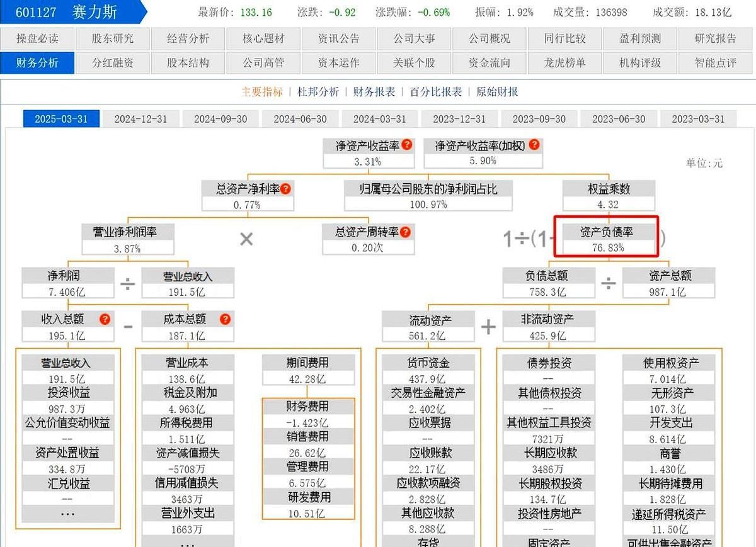The width and height of the screenshot is (756, 547).
Task: Select the 2023-09-30 date tab
Action: coord(539,119)
